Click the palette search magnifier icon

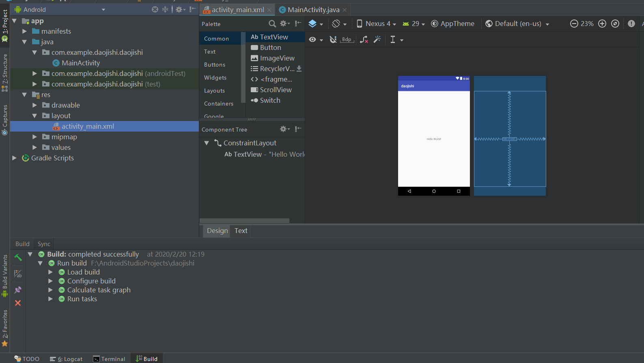(272, 24)
